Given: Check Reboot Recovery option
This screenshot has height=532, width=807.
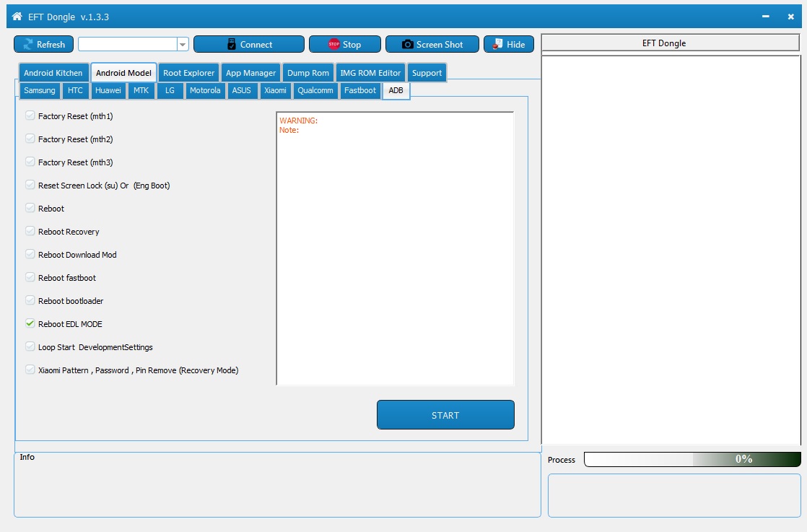Looking at the screenshot, I should [30, 232].
